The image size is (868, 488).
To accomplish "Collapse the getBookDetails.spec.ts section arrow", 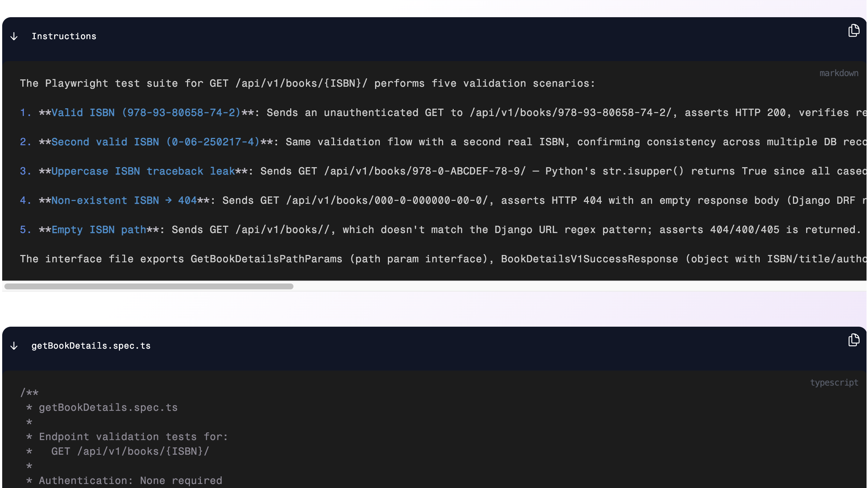I will tap(14, 346).
